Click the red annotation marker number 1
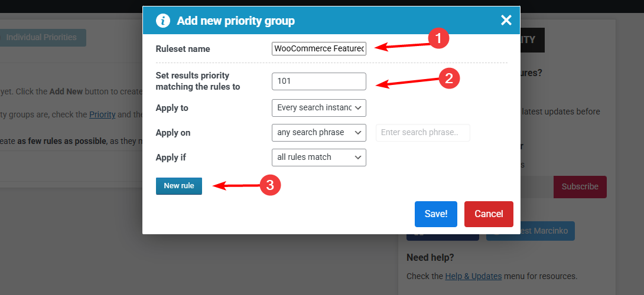Image resolution: width=644 pixels, height=295 pixels. click(438, 39)
